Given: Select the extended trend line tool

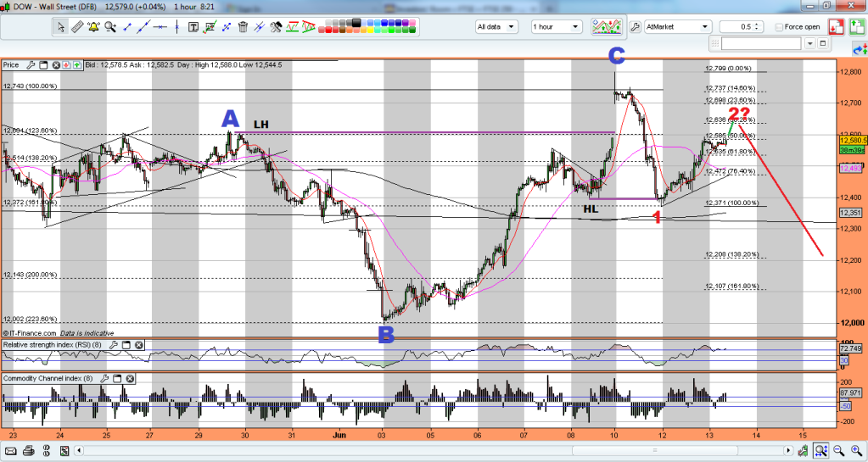Looking at the screenshot, I should pyautogui.click(x=143, y=26).
